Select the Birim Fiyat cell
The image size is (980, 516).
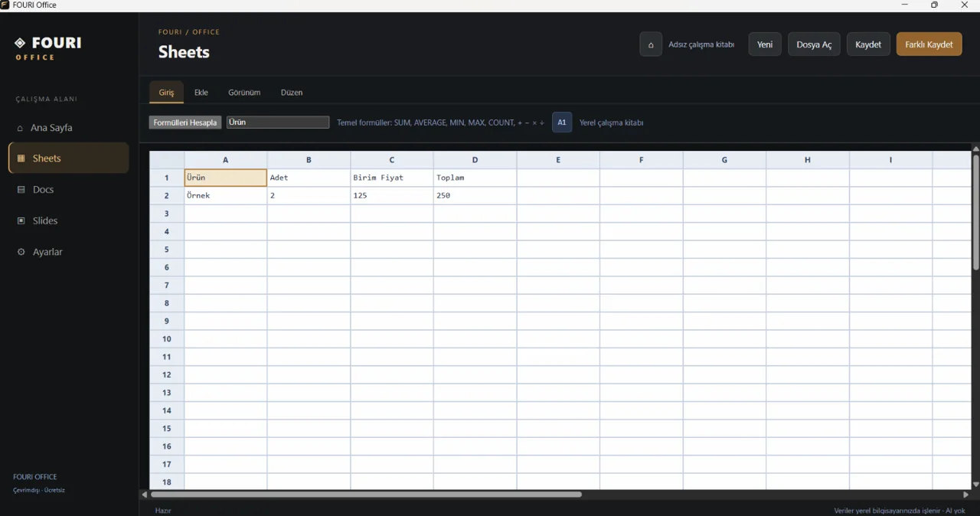click(392, 178)
